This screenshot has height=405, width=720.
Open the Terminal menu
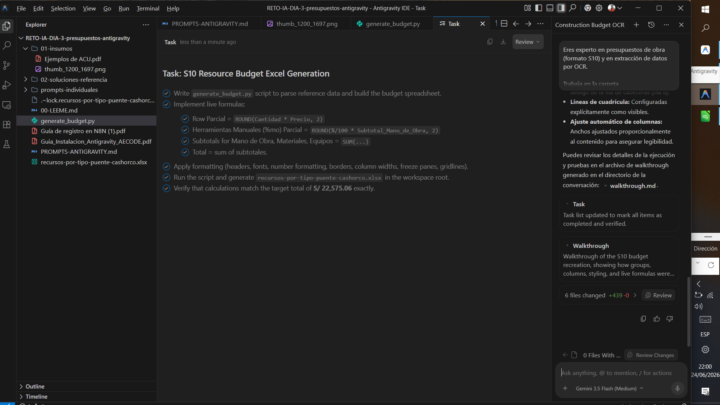[x=148, y=8]
